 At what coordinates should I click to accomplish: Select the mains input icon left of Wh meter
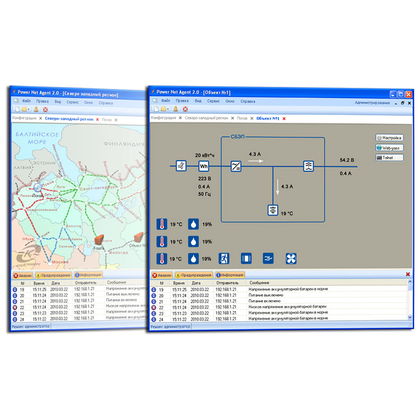coord(181,166)
